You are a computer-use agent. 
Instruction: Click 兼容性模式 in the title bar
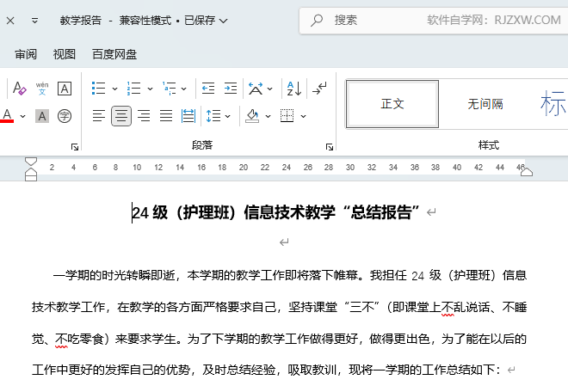tap(145, 21)
